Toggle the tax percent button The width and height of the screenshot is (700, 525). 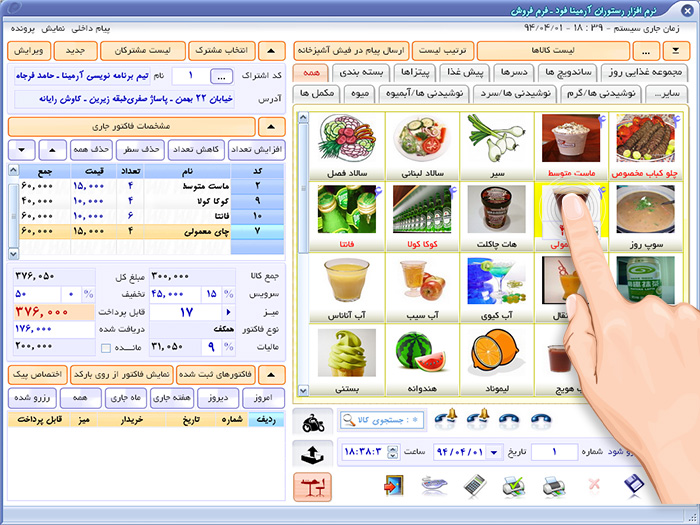click(229, 346)
